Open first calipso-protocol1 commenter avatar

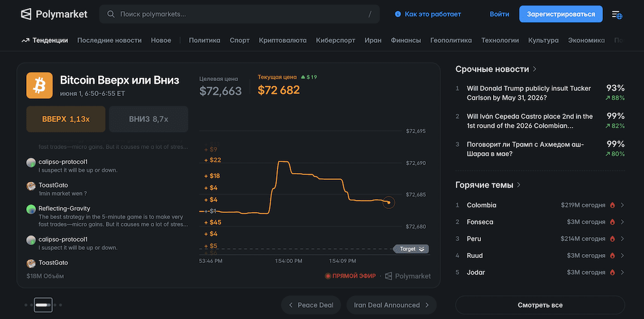click(x=31, y=162)
